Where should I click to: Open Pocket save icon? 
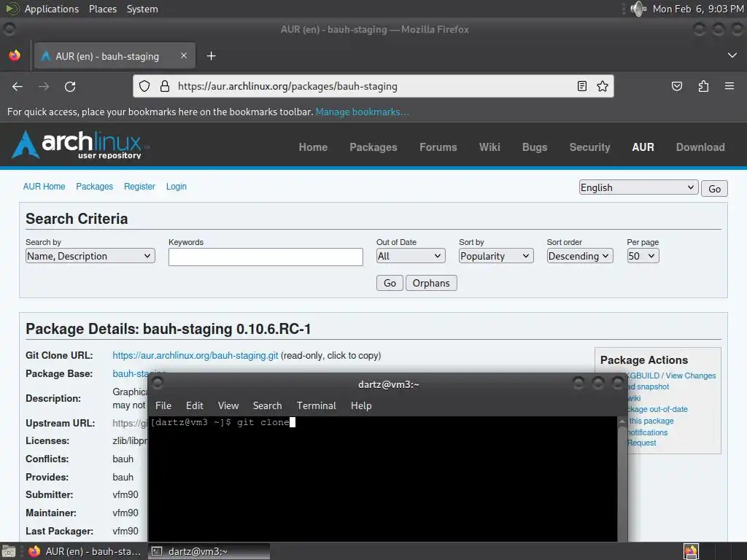(x=676, y=86)
